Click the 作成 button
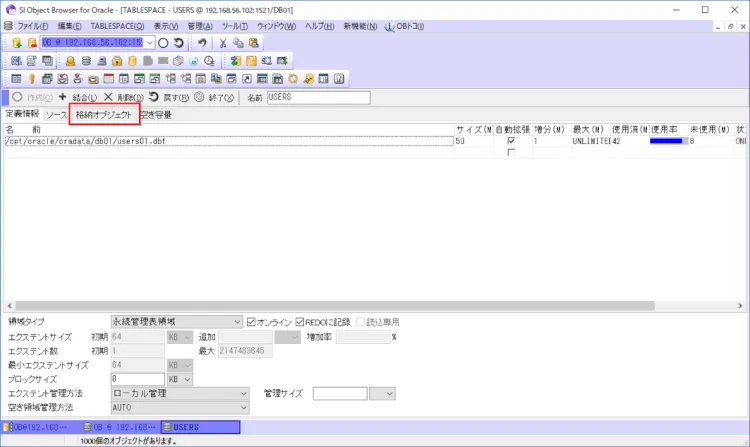The image size is (750, 447). coord(33,98)
